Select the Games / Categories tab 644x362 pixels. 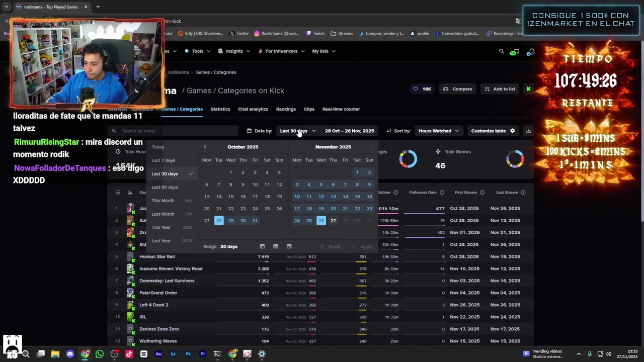pyautogui.click(x=182, y=109)
